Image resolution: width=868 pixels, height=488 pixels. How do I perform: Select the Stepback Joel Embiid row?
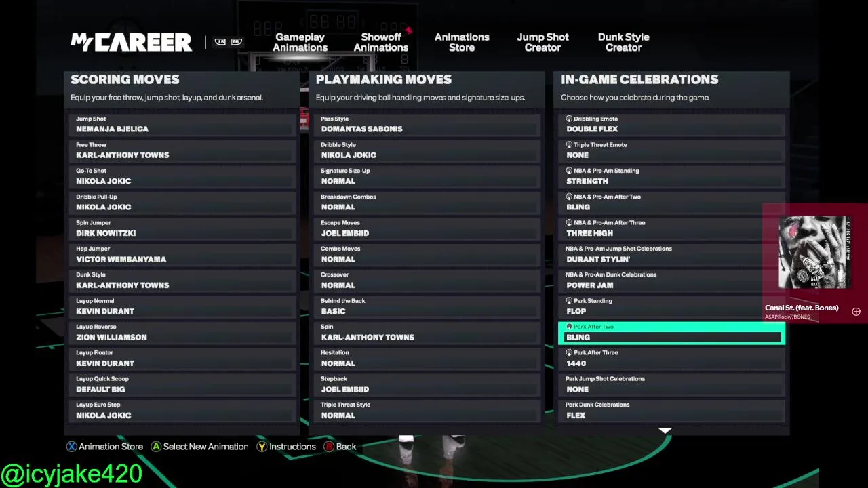pyautogui.click(x=427, y=384)
